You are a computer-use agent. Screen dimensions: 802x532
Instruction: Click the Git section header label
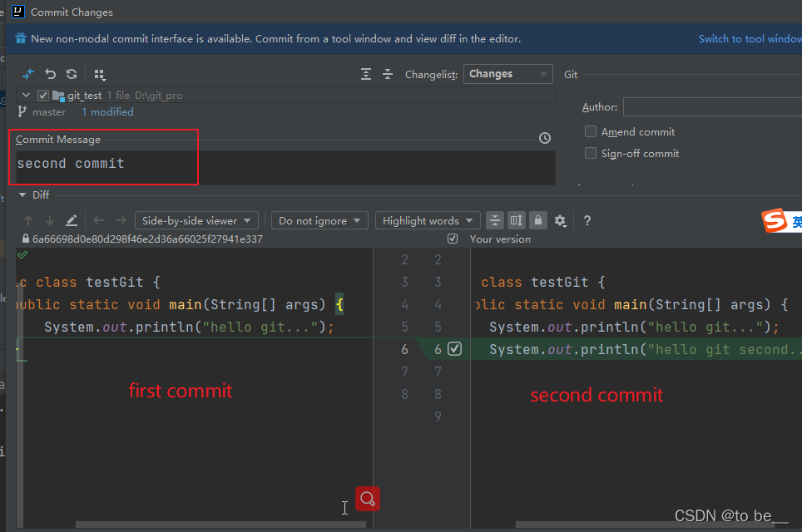tap(571, 75)
